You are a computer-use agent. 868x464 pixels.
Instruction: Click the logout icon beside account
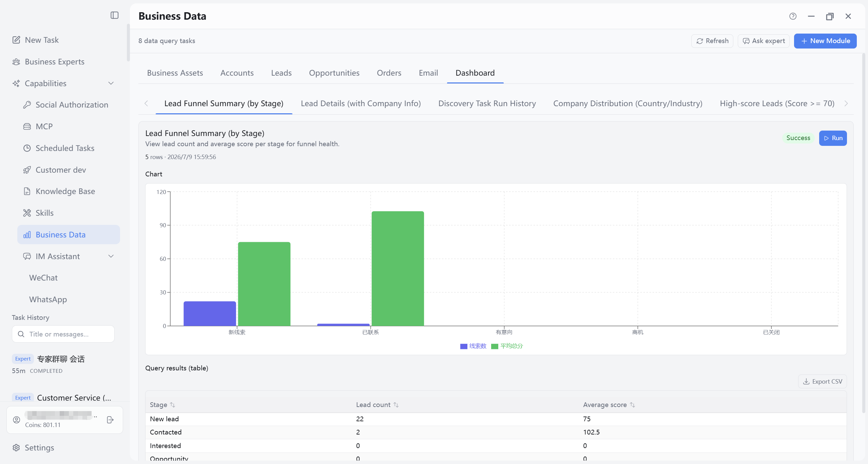[x=110, y=420]
